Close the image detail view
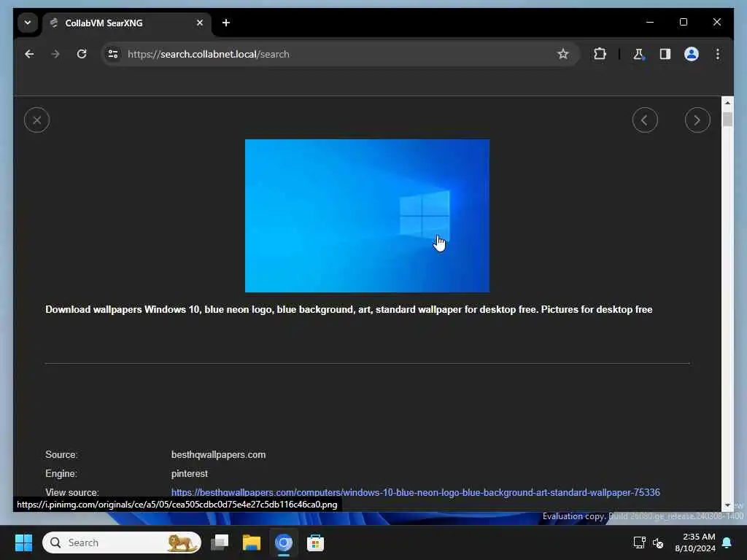 pos(36,120)
